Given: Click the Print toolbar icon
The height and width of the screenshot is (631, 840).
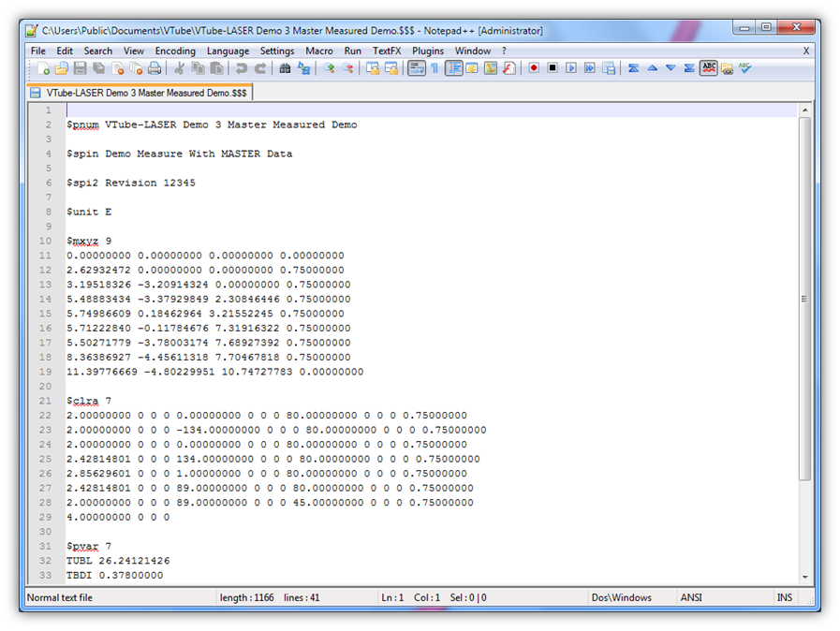Looking at the screenshot, I should 155,68.
